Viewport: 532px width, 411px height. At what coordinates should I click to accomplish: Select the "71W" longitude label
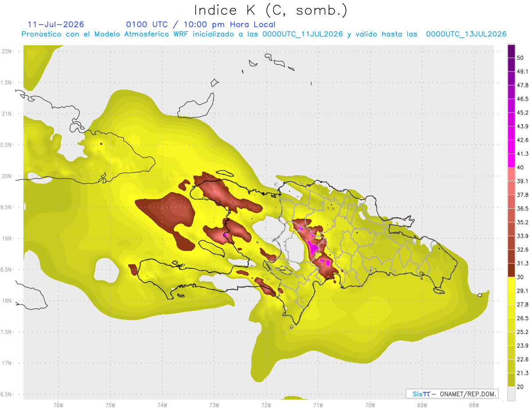click(x=318, y=405)
